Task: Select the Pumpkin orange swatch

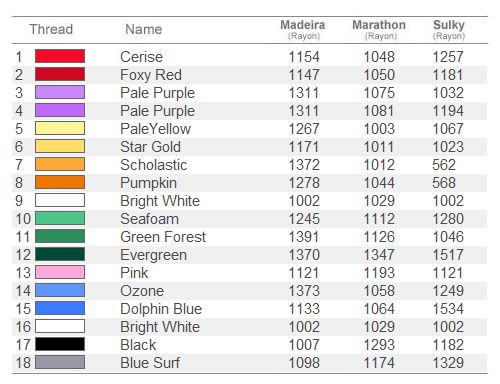Action: [60, 182]
